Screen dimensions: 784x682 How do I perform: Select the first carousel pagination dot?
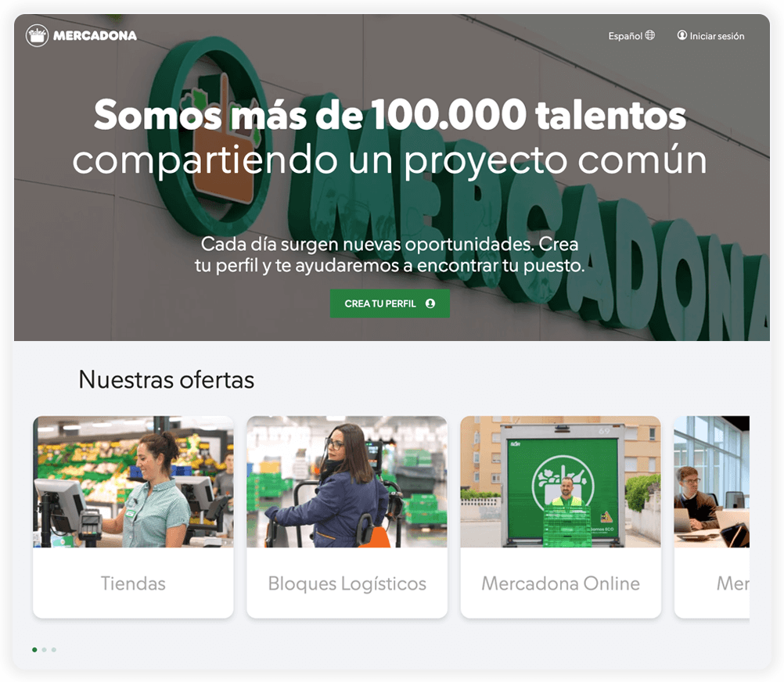point(34,649)
